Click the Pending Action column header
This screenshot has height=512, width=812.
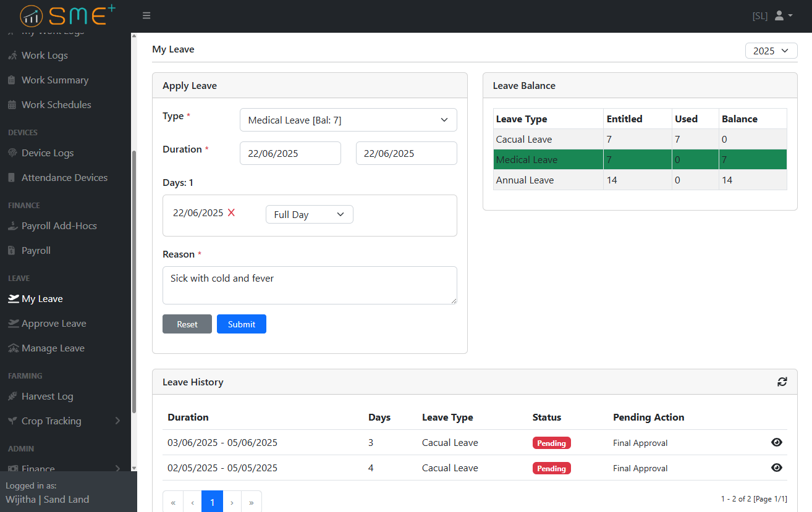tap(648, 417)
